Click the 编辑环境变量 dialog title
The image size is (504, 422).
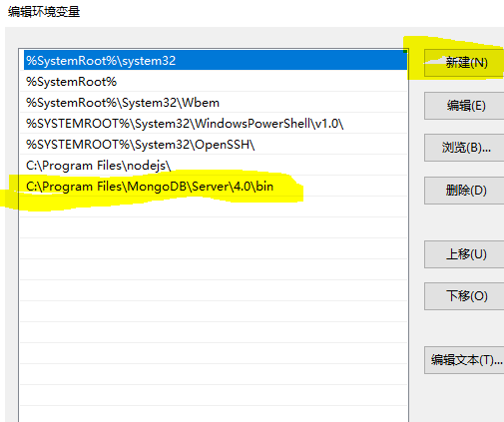[x=44, y=12]
